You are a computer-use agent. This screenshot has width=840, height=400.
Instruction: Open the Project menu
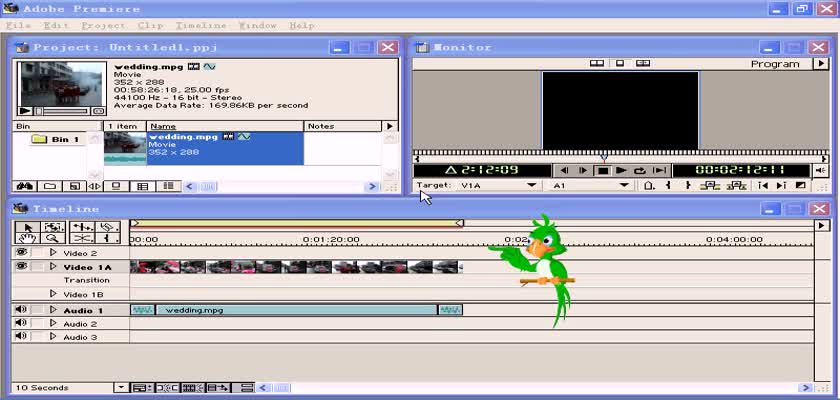pos(103,26)
